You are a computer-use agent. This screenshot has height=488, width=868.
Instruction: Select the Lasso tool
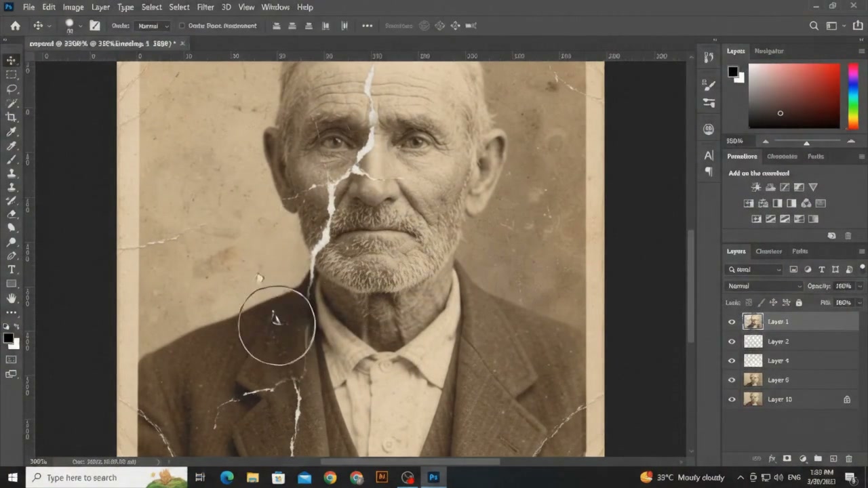[x=12, y=89]
